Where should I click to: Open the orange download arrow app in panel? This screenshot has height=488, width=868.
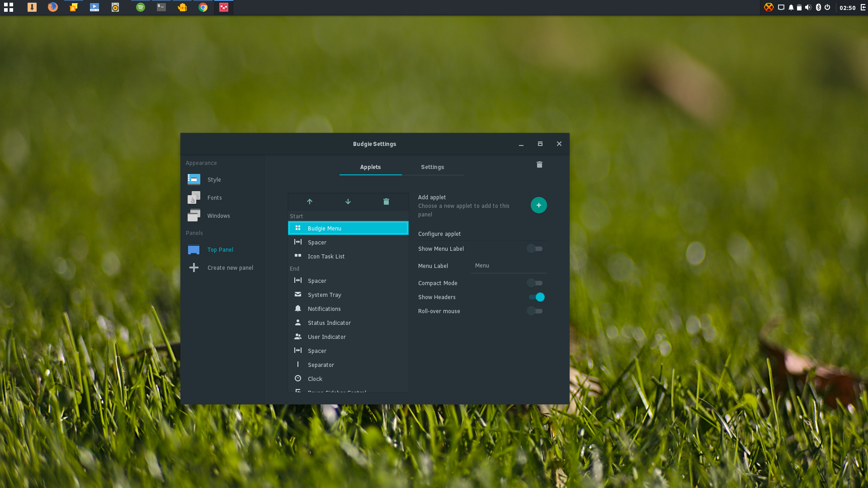tap(32, 7)
